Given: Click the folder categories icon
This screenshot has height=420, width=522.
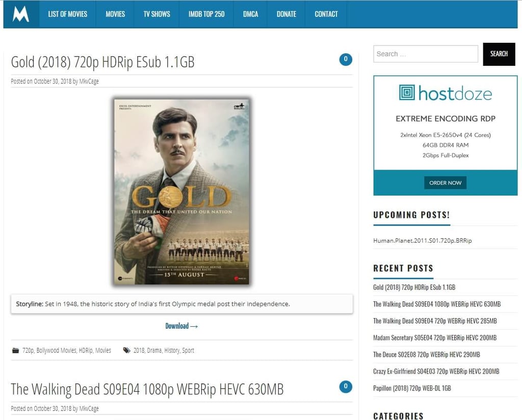Looking at the screenshot, I should 16,351.
